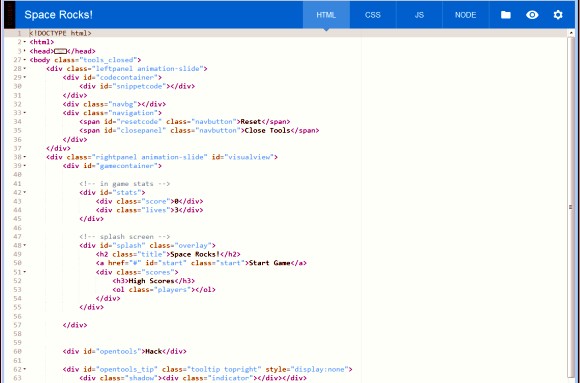
Task: Click the lives value 3 on line 44
Action: click(176, 210)
